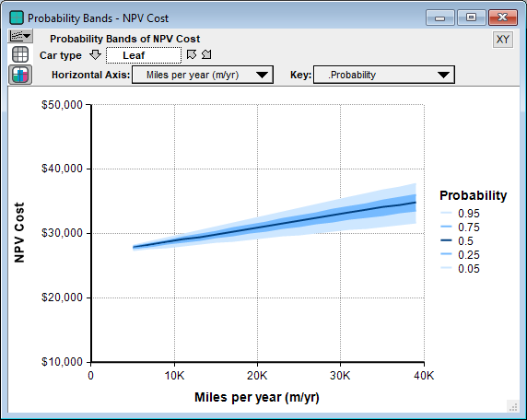Image resolution: width=527 pixels, height=420 pixels.
Task: Click the 0.05 probability legend entry
Action: point(460,269)
